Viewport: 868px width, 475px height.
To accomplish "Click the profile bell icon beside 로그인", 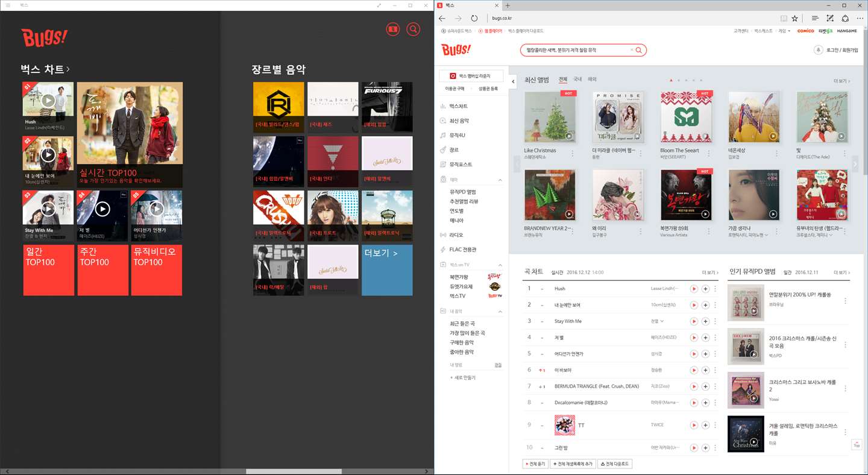I will (x=819, y=50).
